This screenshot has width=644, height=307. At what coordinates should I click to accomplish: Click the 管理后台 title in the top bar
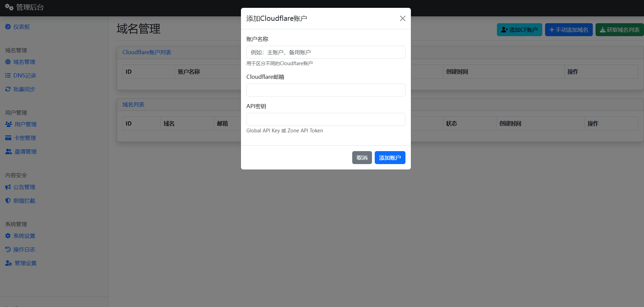(30, 7)
